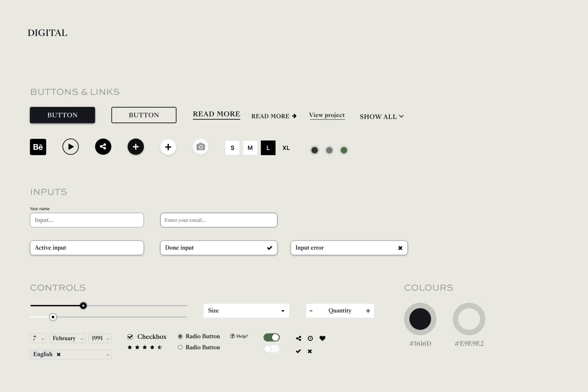The height and width of the screenshot is (392, 588).
Task: Open the 1991 year dropdown
Action: coord(100,338)
